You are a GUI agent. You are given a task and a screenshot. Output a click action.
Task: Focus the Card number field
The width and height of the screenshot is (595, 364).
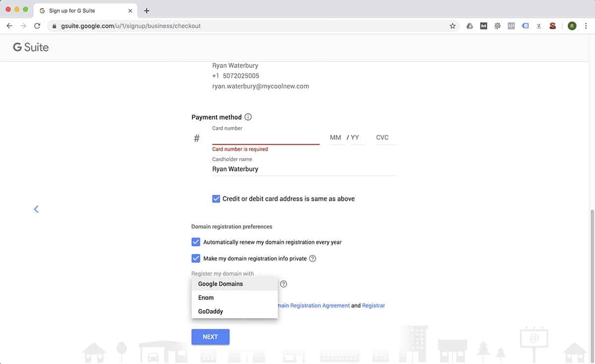266,137
